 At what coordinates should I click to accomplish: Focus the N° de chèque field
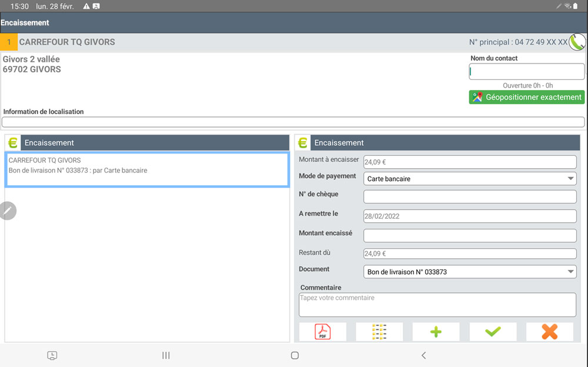point(470,196)
